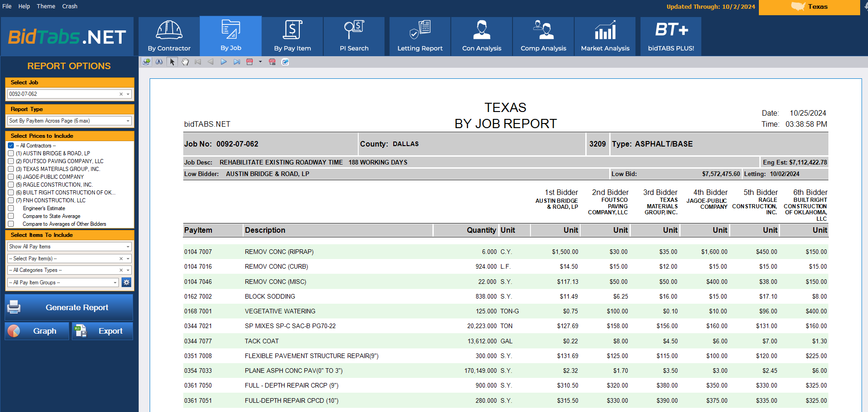The height and width of the screenshot is (412, 868).
Task: Click the print preview toolbar icon
Action: (146, 62)
